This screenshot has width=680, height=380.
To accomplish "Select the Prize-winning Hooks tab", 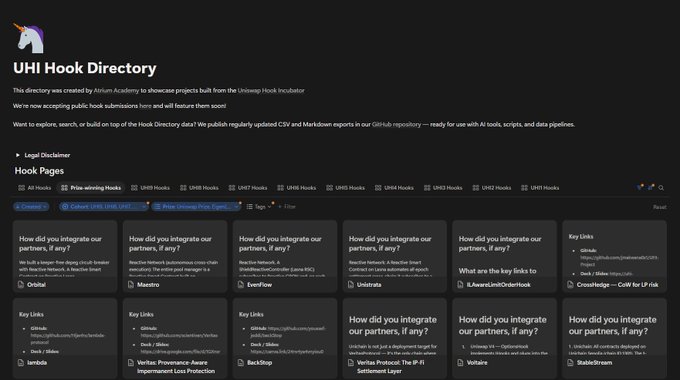I will [x=92, y=188].
